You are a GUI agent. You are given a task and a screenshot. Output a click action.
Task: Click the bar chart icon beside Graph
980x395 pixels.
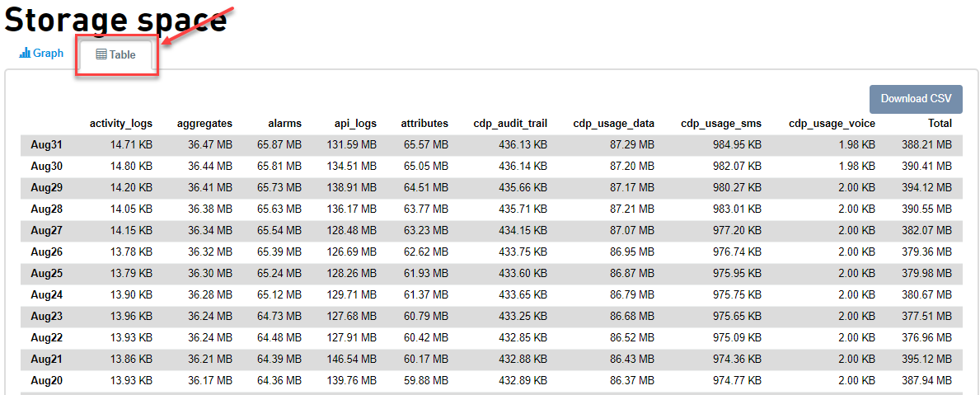click(x=25, y=53)
